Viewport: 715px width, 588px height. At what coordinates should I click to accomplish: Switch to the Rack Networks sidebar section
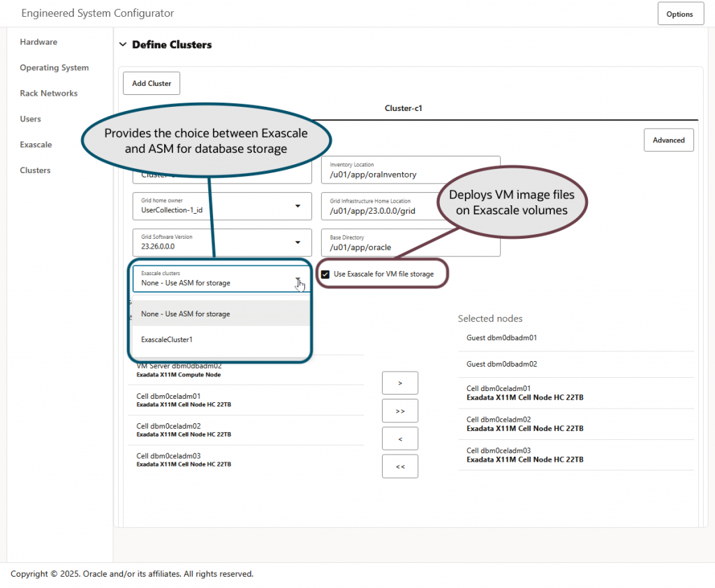point(48,93)
